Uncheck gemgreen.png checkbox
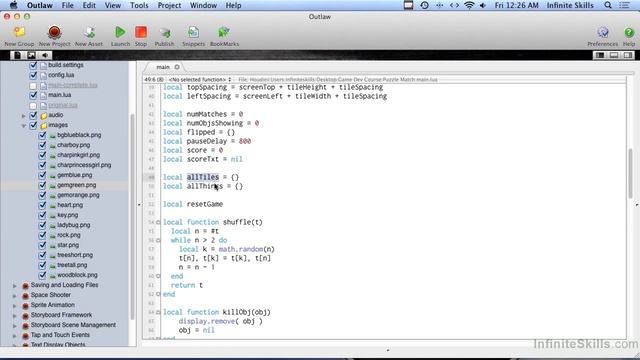 (x=42, y=185)
